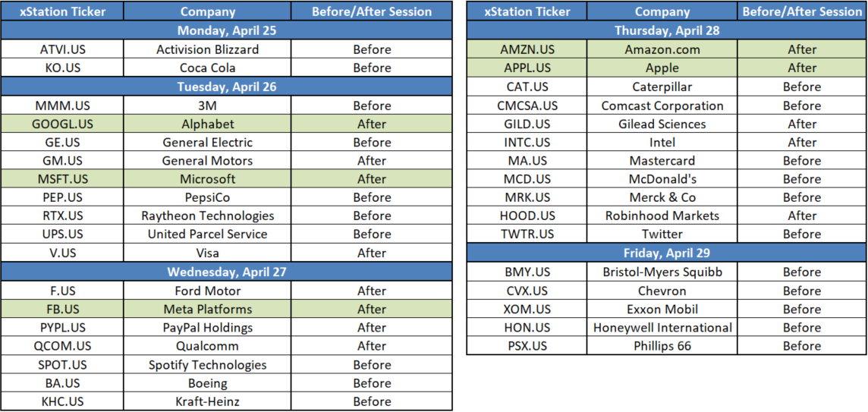Select the AMZN.US ticker cell

click(528, 49)
